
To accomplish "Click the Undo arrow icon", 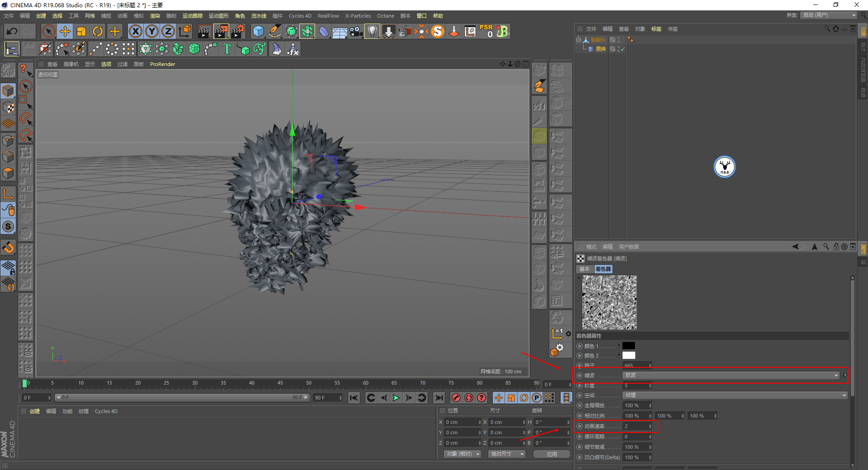I will click(12, 31).
